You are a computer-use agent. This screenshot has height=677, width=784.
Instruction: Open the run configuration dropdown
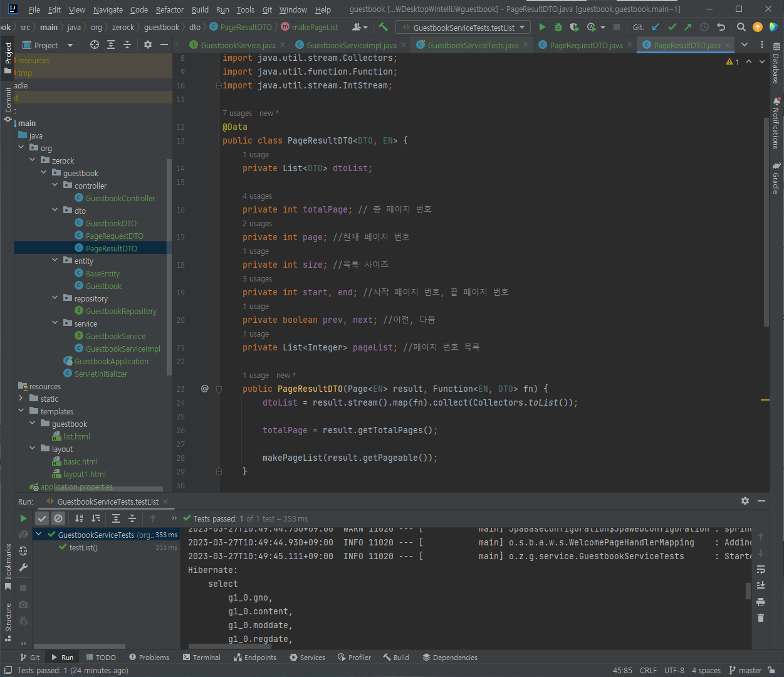(x=463, y=28)
